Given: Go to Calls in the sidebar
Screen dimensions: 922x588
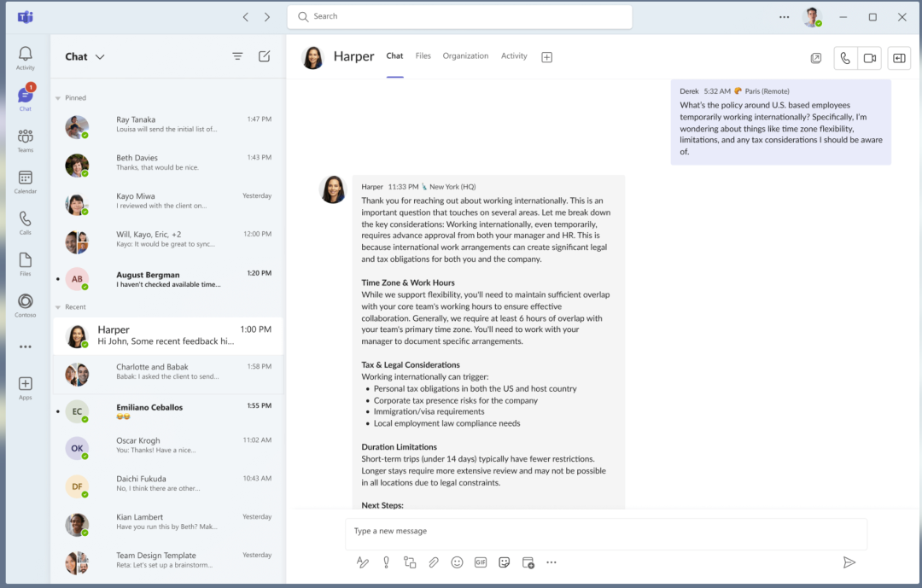Looking at the screenshot, I should [25, 222].
